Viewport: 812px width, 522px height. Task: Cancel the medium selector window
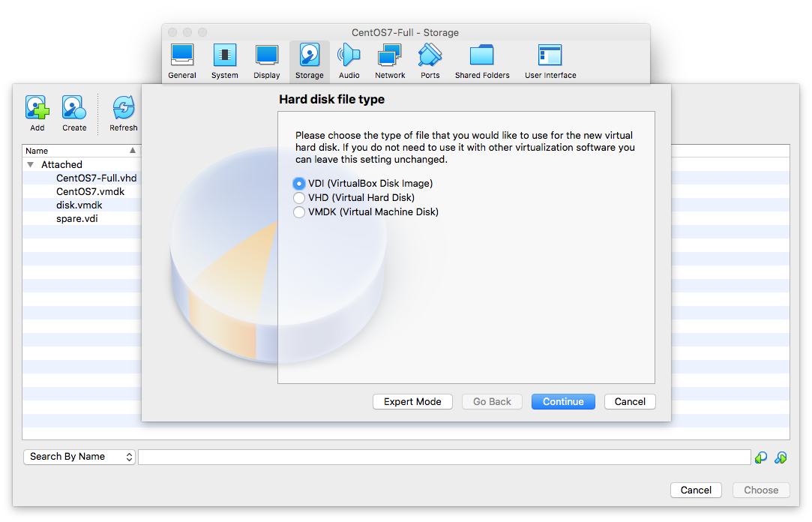696,490
